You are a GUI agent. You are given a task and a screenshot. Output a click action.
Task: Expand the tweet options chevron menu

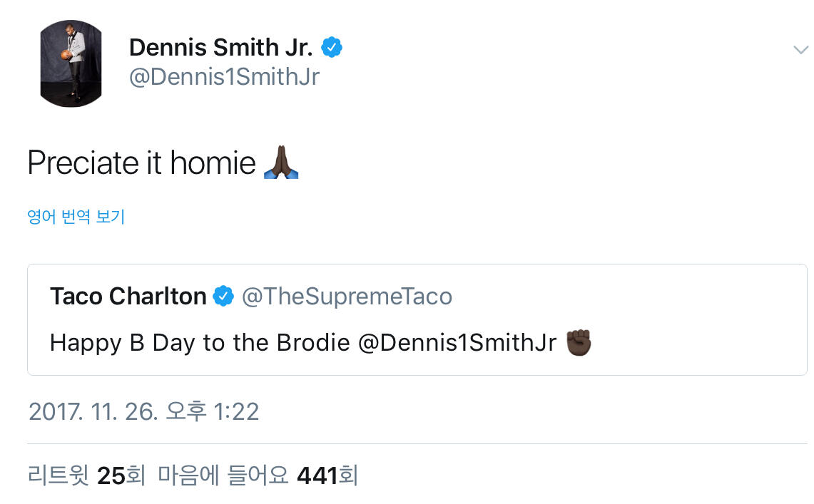click(800, 49)
